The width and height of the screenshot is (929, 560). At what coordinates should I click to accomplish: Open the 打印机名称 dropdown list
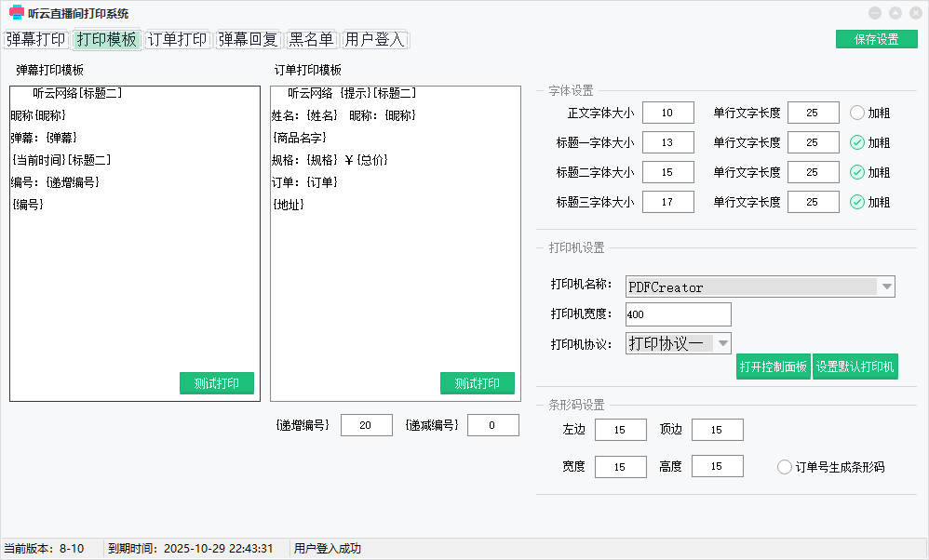(886, 287)
